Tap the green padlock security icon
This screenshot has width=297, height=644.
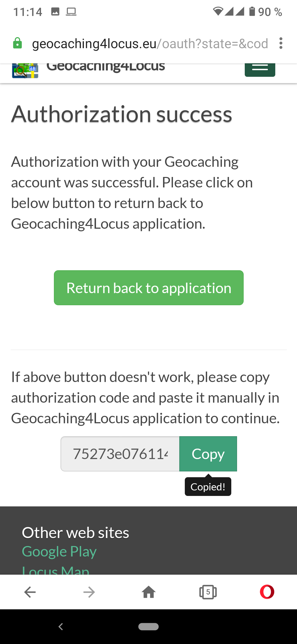pos(18,43)
